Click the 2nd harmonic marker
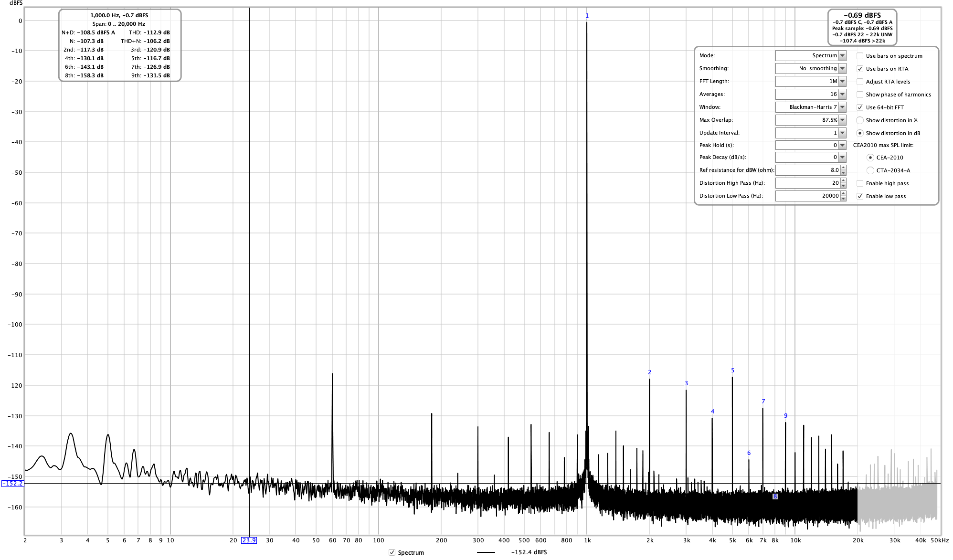 [650, 372]
